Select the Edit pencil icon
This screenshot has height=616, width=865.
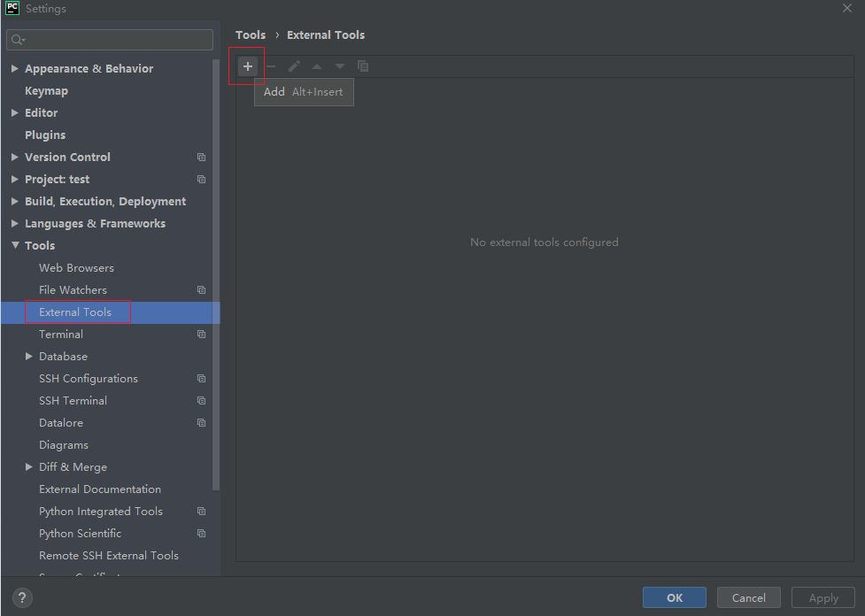[294, 65]
